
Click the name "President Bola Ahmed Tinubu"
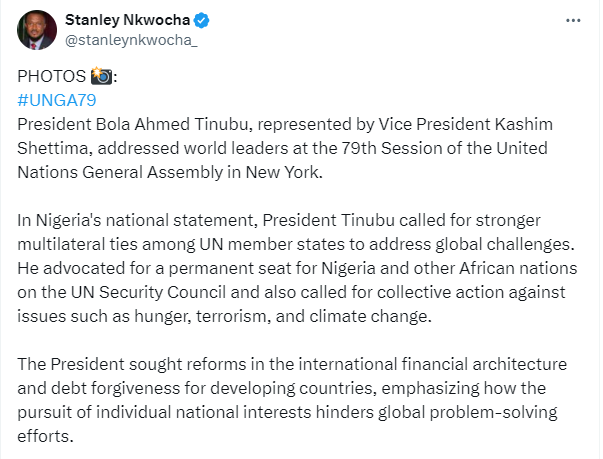coord(117,122)
